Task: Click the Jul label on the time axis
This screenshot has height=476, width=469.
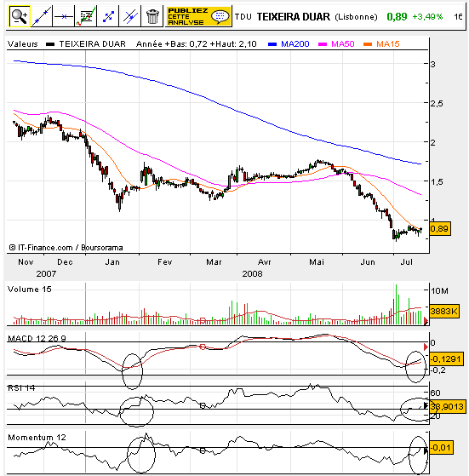Action: tap(406, 262)
